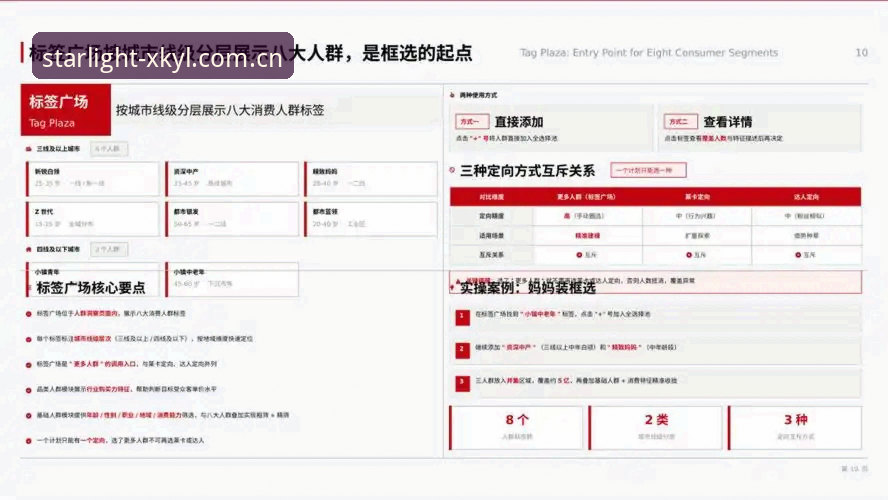This screenshot has height=500, width=888.
Task: Click the 8个 statistic card
Action: pos(516,428)
